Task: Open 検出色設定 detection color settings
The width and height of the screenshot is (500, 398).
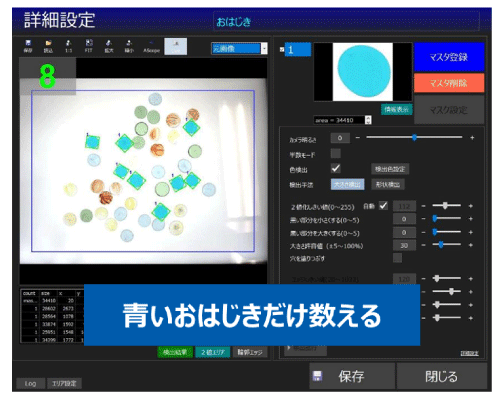Action: [x=390, y=169]
